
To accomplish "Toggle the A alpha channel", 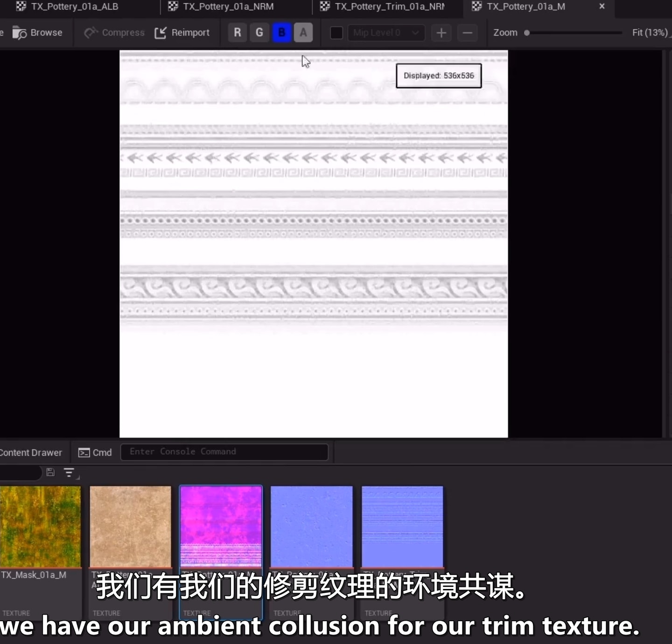I will pos(303,33).
